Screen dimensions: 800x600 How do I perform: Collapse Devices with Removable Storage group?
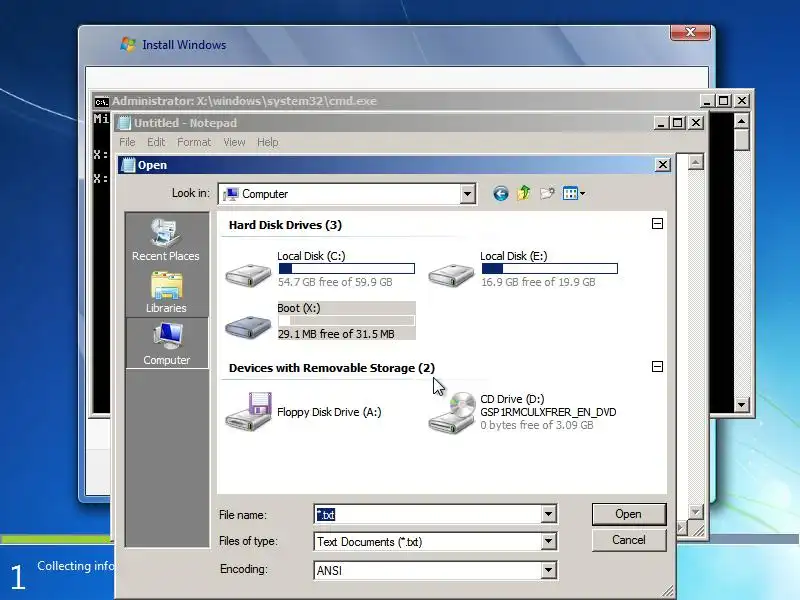(x=657, y=366)
